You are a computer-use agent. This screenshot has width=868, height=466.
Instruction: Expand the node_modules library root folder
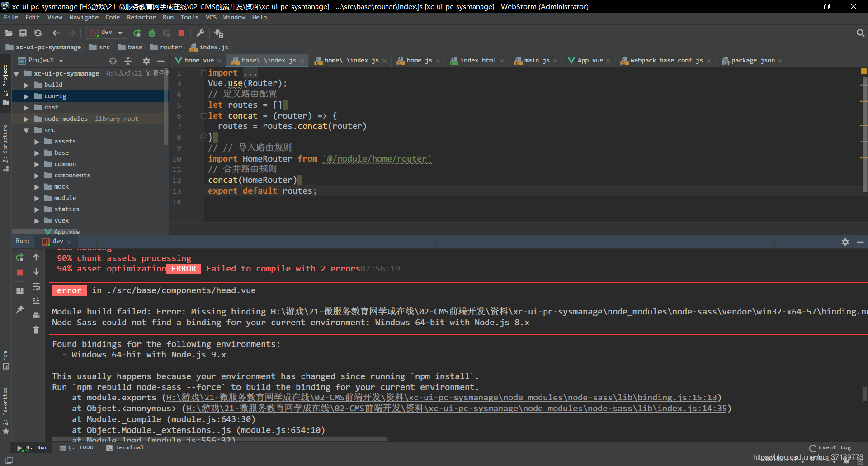pos(26,119)
